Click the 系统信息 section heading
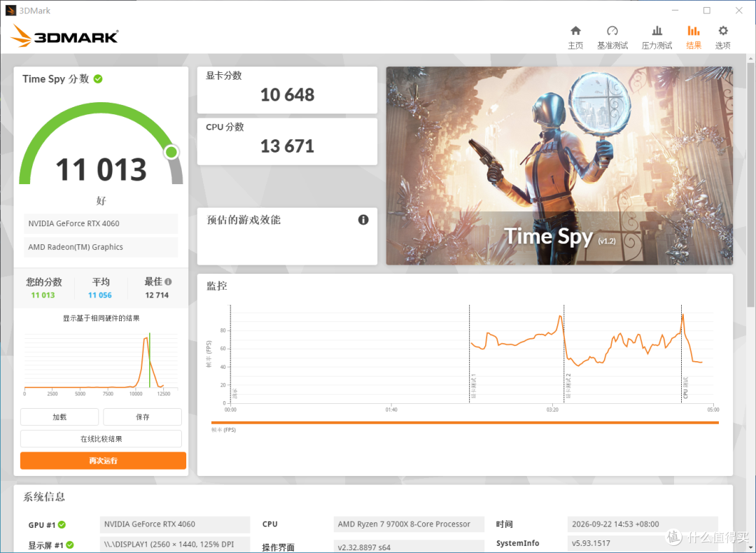This screenshot has height=553, width=756. [x=44, y=497]
